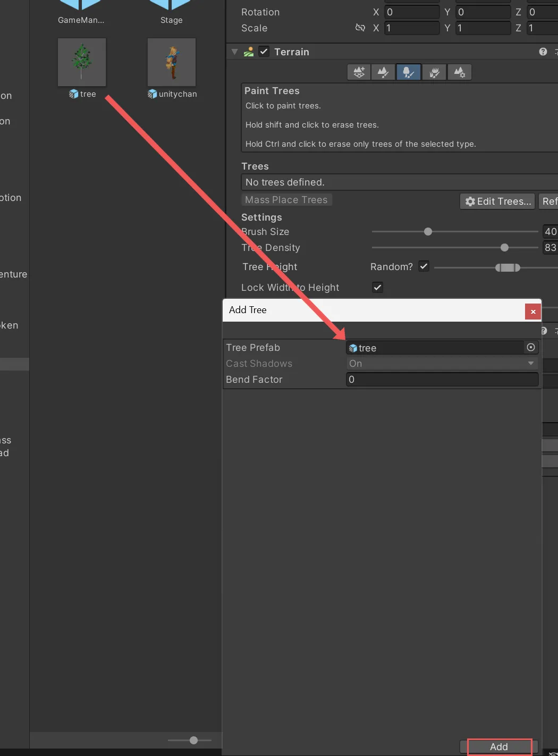Viewport: 558px width, 756px height.
Task: Uncheck the Random tree height checkbox
Action: click(x=424, y=266)
